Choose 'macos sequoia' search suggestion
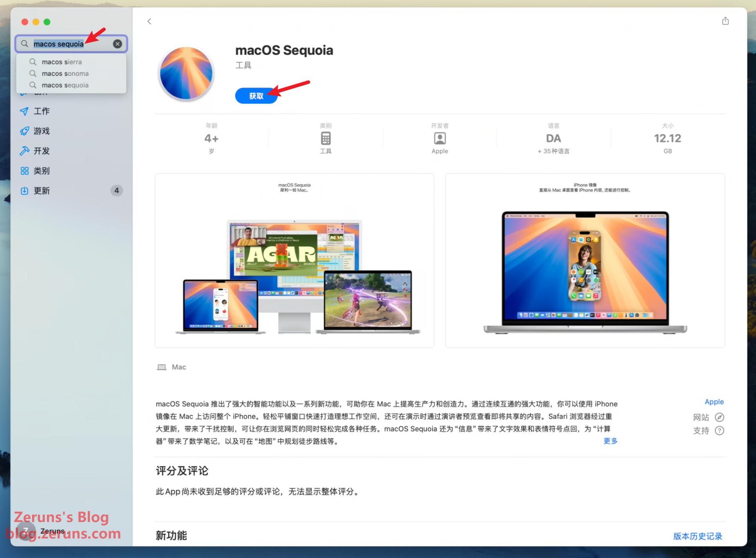Screen dimensions: 756x558 [x=65, y=85]
